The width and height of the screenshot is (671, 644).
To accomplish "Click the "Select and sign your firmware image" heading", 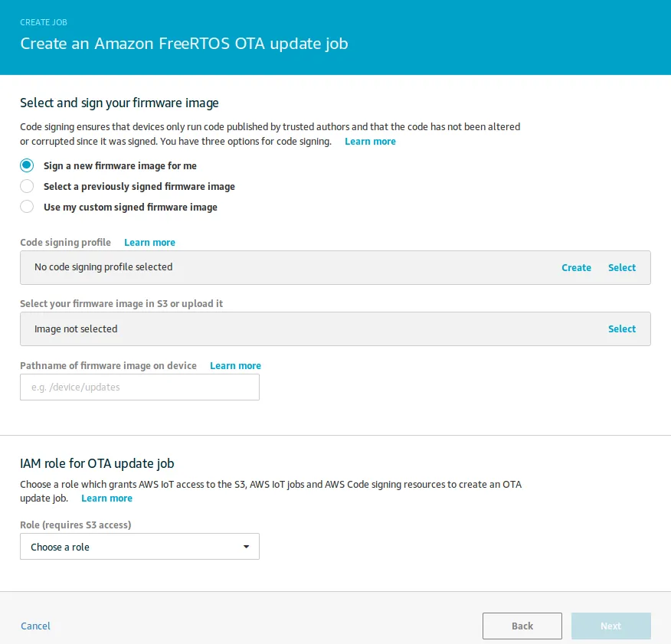I will click(x=119, y=103).
